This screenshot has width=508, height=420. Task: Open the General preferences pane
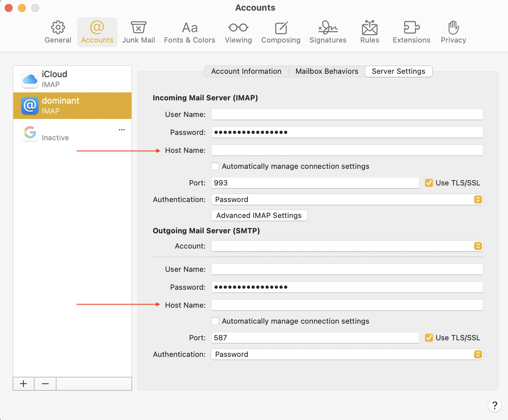coord(58,32)
